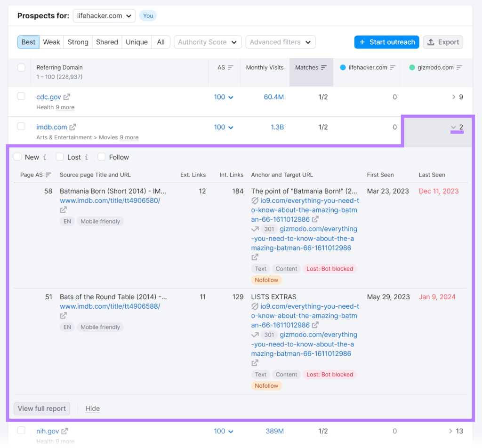Click the Export button
The image size is (482, 448).
443,42
